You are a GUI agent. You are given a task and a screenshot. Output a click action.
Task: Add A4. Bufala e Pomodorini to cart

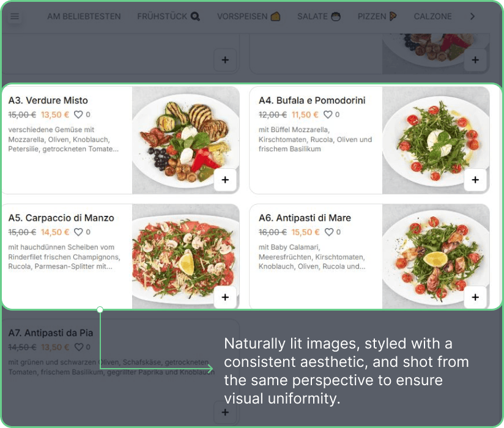475,180
